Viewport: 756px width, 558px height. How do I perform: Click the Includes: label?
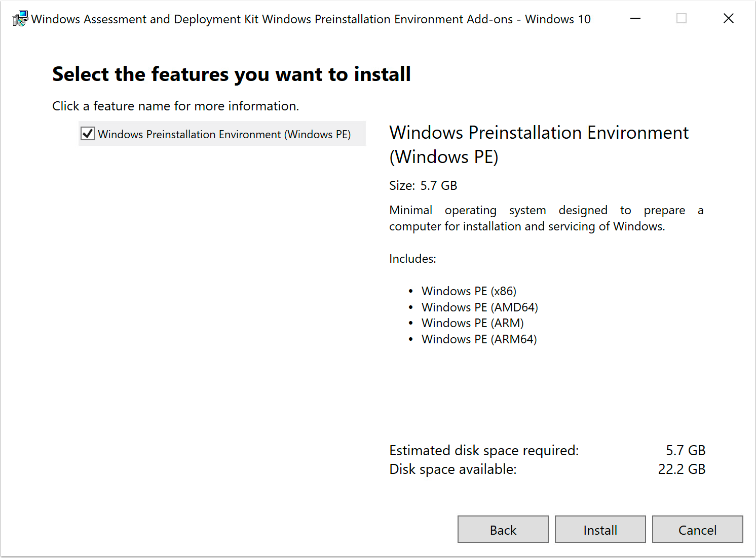click(412, 258)
